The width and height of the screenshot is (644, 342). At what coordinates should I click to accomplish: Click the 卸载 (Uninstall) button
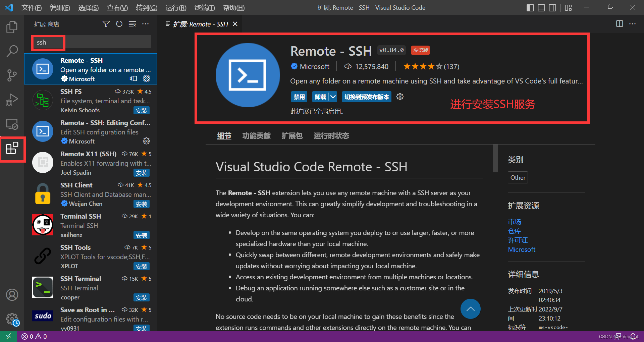point(320,97)
